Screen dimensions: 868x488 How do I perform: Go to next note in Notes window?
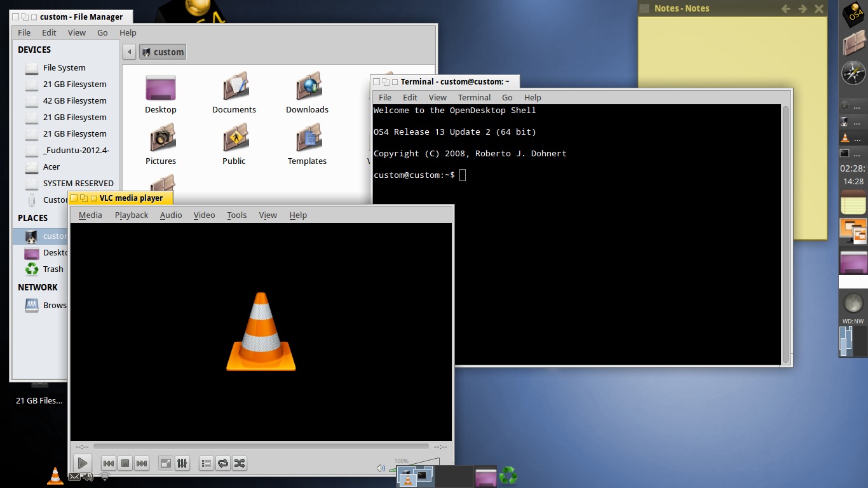[803, 9]
